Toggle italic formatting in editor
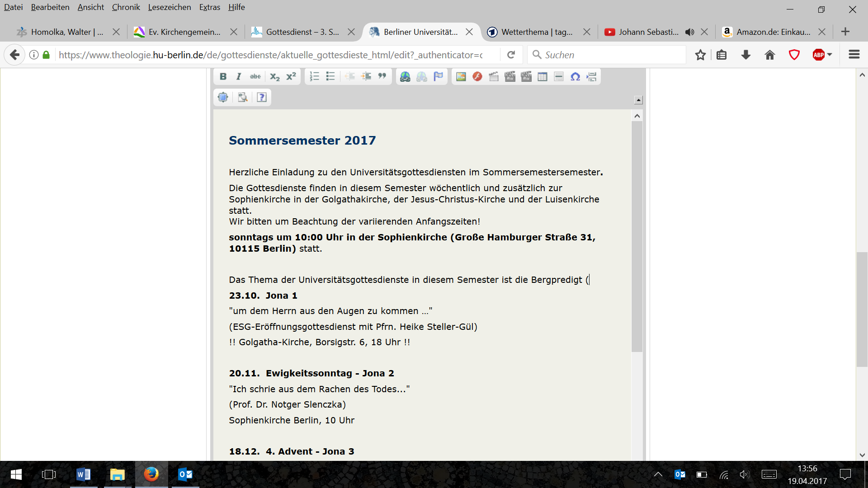This screenshot has height=488, width=868. pyautogui.click(x=239, y=76)
